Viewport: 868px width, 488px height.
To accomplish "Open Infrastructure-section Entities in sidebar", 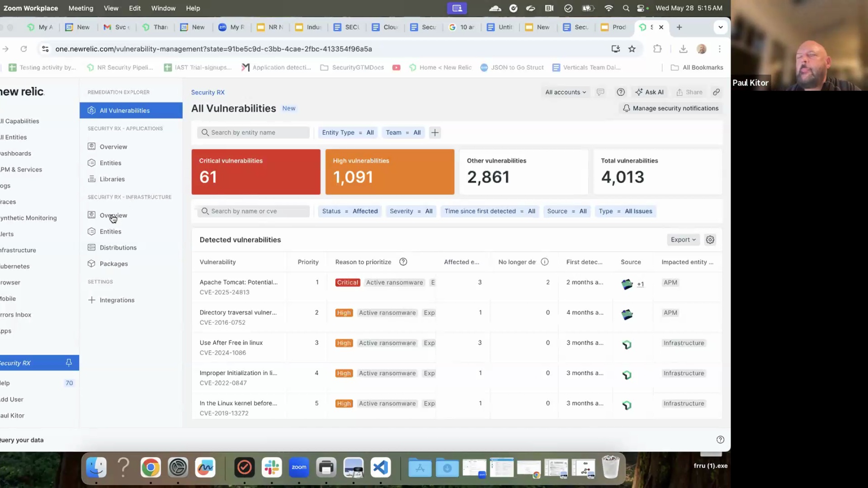I will [x=110, y=232].
